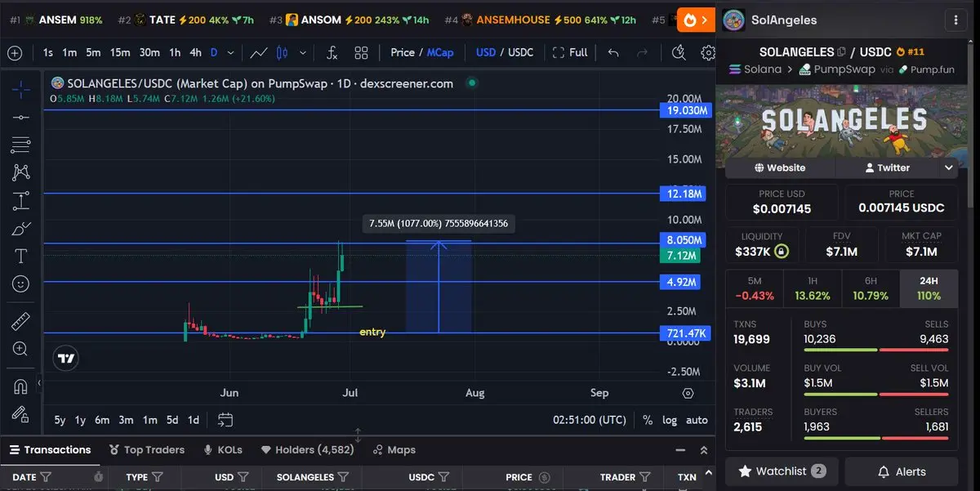Select the brush drawing tool

point(20,229)
